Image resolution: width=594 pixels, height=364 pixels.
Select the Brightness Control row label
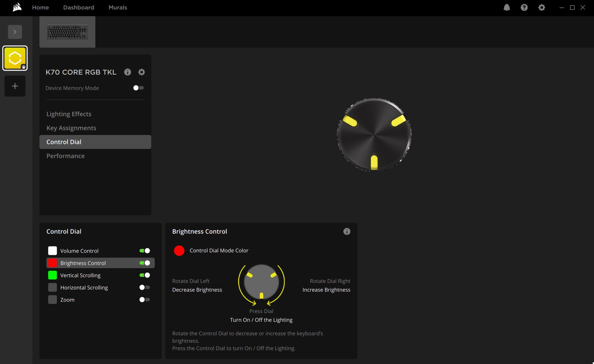click(83, 263)
